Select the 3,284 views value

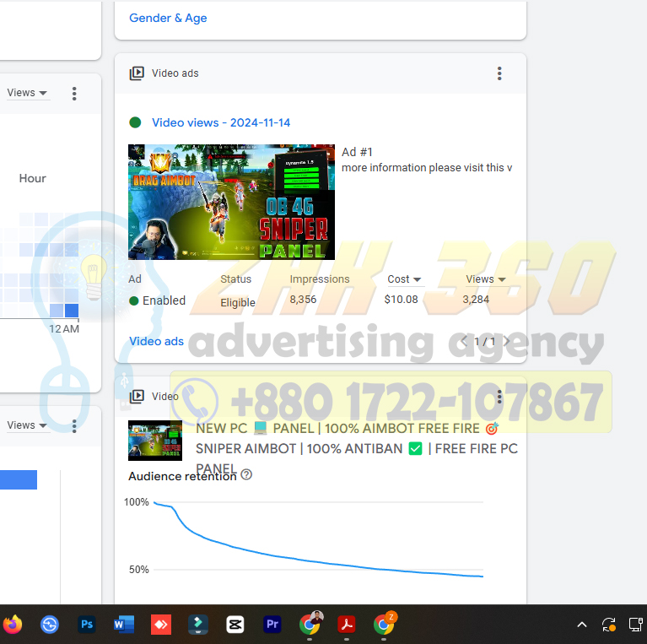[476, 300]
